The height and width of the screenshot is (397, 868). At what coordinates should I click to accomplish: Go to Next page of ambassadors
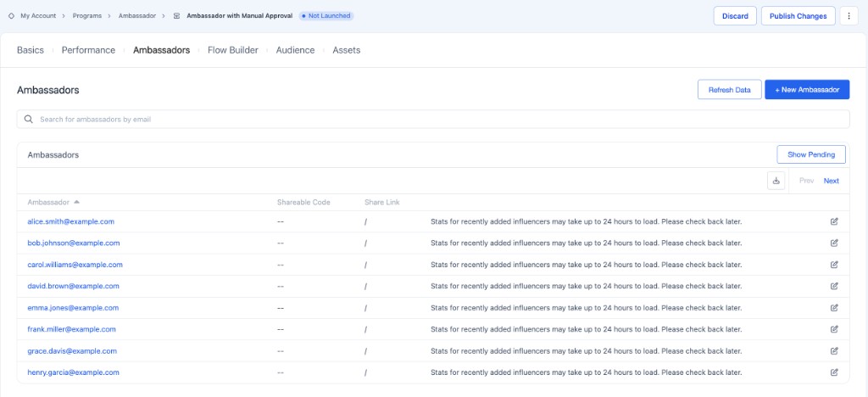coord(831,181)
